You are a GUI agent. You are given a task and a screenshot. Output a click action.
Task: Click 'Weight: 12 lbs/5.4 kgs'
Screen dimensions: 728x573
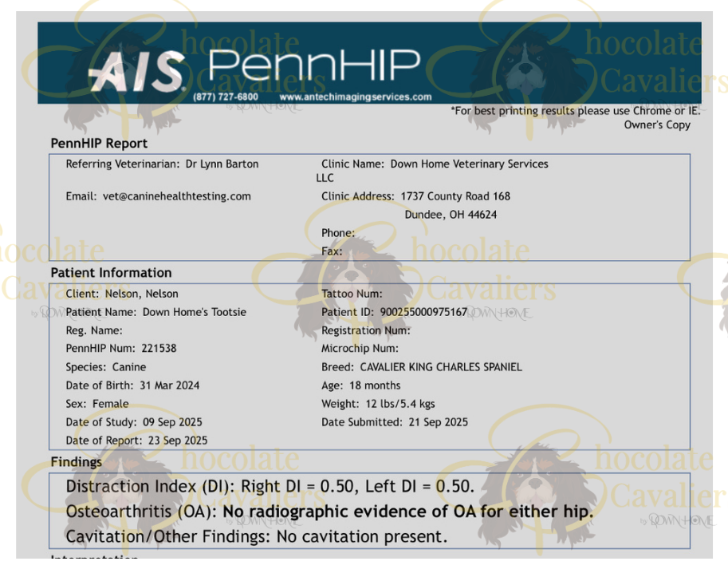(x=378, y=404)
